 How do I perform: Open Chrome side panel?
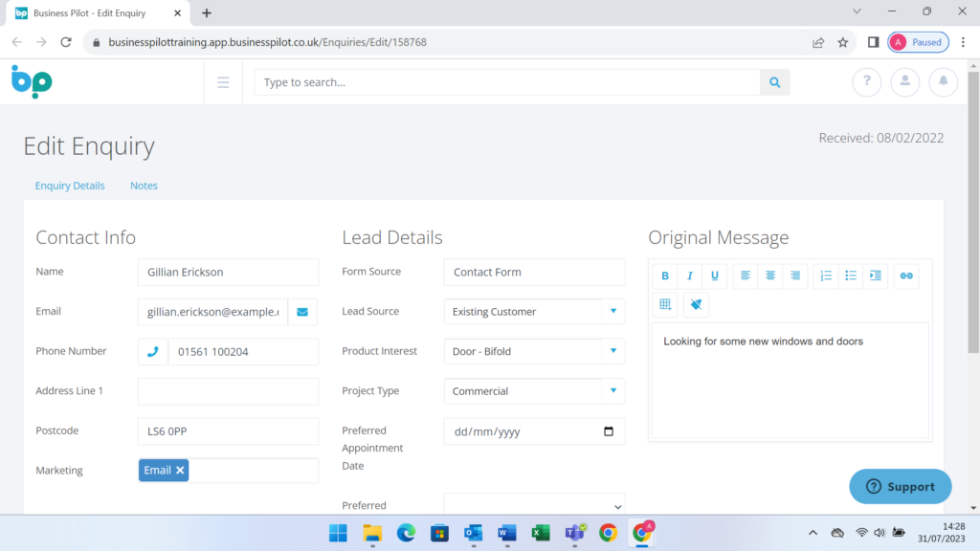tap(873, 42)
